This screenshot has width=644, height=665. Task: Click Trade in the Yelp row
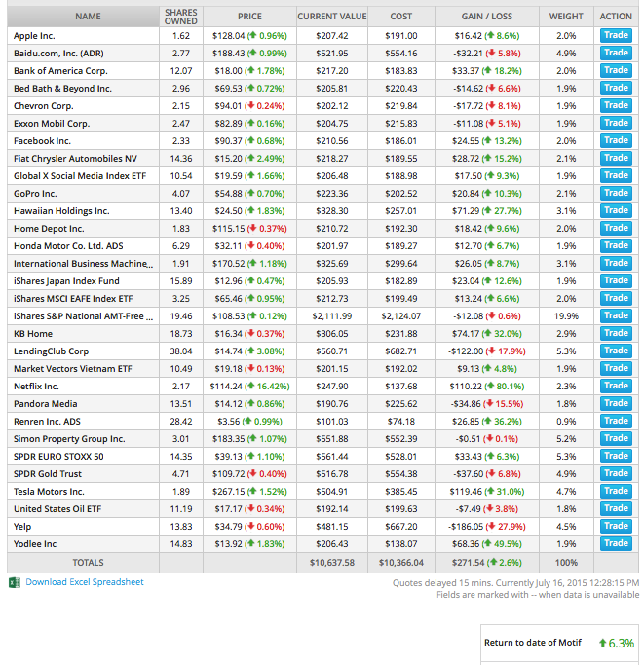point(616,527)
